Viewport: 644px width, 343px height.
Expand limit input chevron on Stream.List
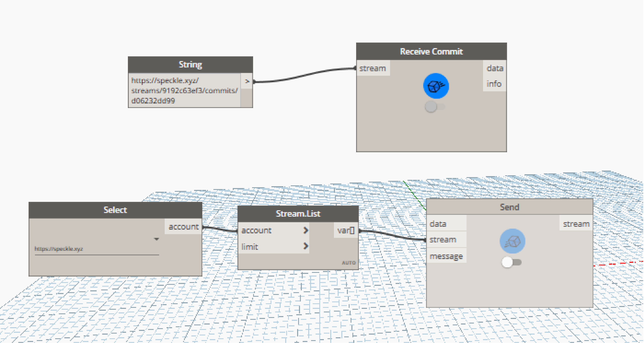pyautogui.click(x=305, y=246)
